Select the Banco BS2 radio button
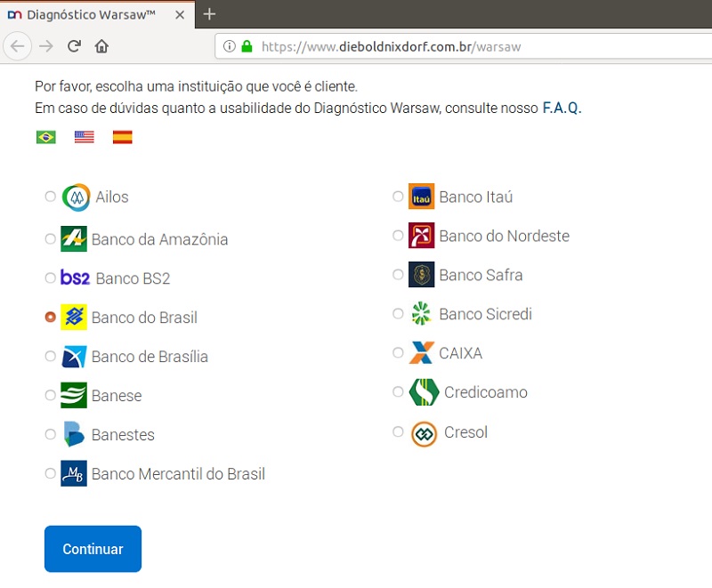The width and height of the screenshot is (712, 588). 51,278
